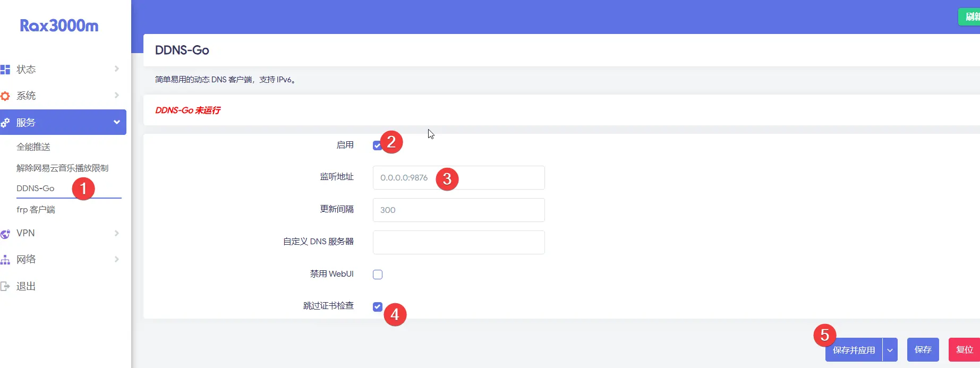The height and width of the screenshot is (368, 980).
Task: Collapse the 服务 menu chevron
Action: 117,122
